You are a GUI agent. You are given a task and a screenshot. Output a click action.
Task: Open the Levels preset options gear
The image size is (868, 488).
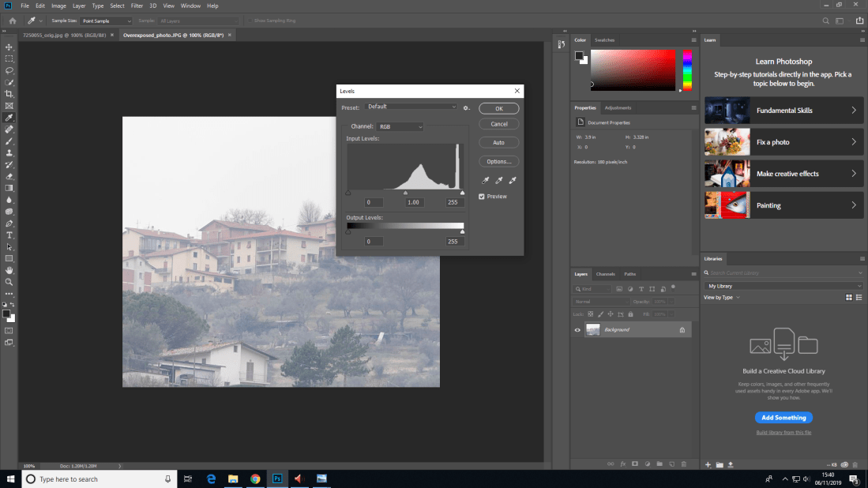pos(467,107)
